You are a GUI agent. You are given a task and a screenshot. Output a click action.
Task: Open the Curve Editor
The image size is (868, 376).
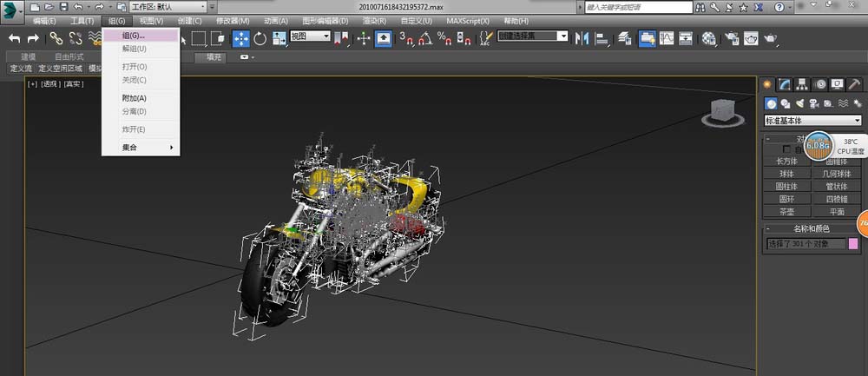[x=666, y=38]
